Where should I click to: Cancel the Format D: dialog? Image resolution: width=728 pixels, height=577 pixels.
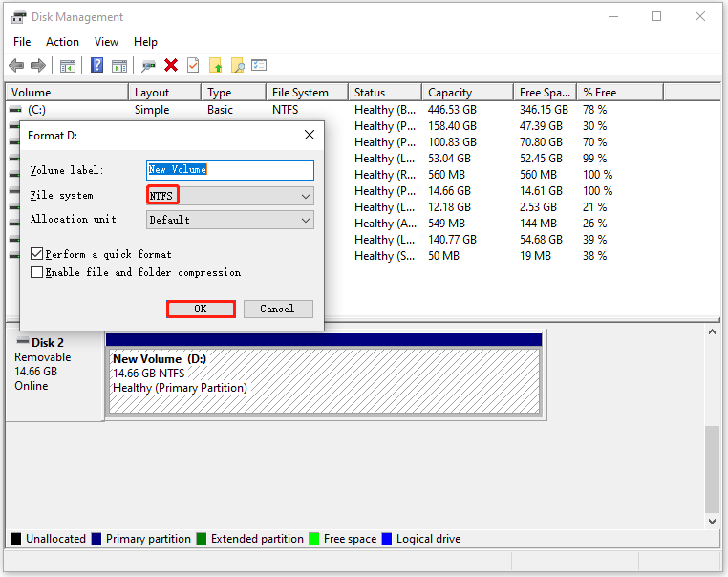click(277, 309)
